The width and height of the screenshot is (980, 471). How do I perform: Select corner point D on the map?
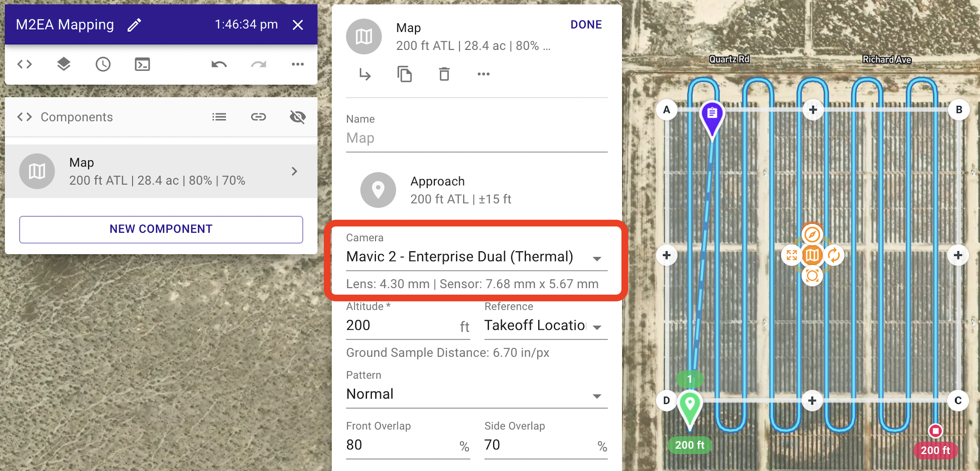click(667, 401)
